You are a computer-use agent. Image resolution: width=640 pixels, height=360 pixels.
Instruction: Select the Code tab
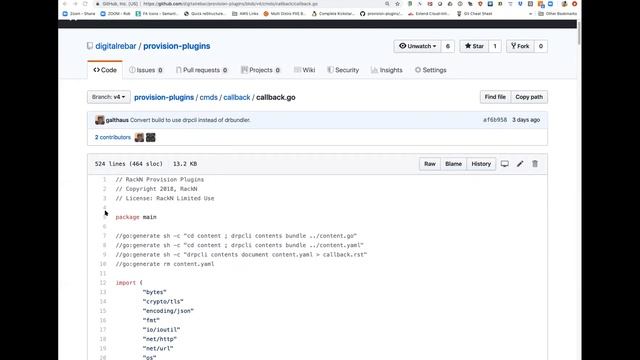(105, 70)
